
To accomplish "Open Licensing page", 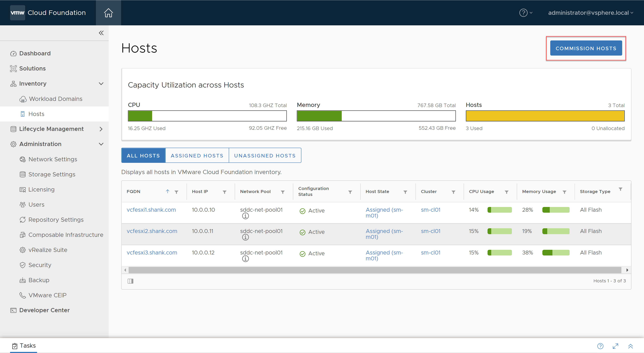I will click(x=41, y=189).
